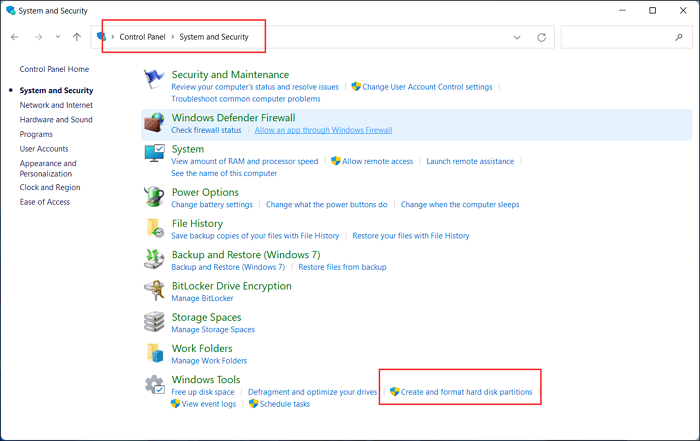
Task: Open Programs category in sidebar
Action: pyautogui.click(x=36, y=134)
